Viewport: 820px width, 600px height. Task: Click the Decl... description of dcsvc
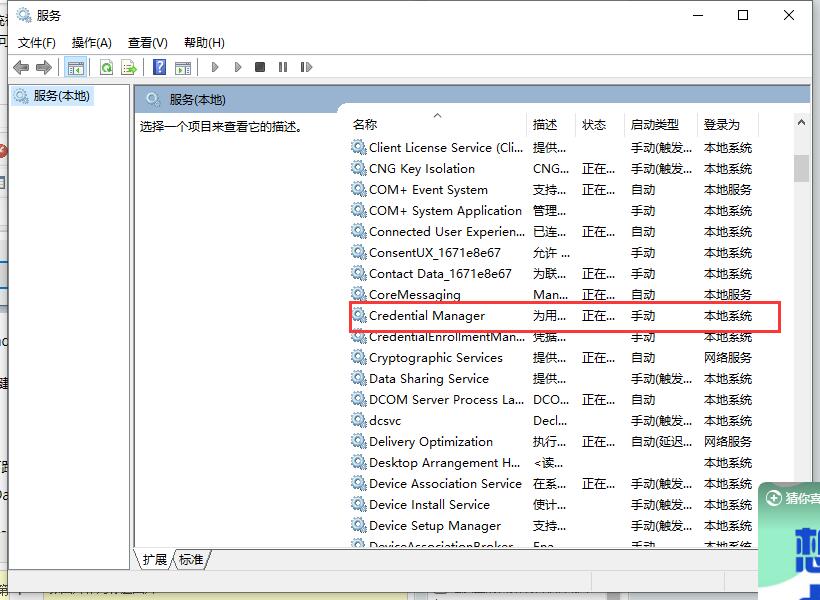[550, 421]
